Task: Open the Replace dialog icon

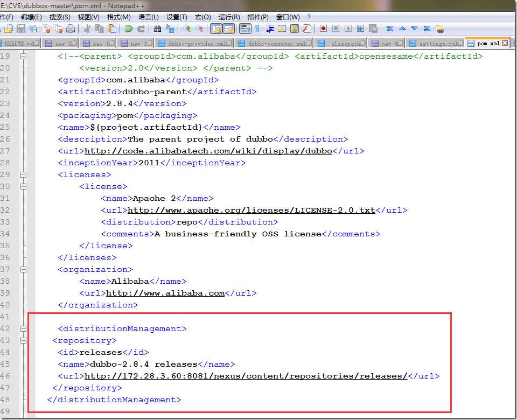Action: click(x=170, y=29)
